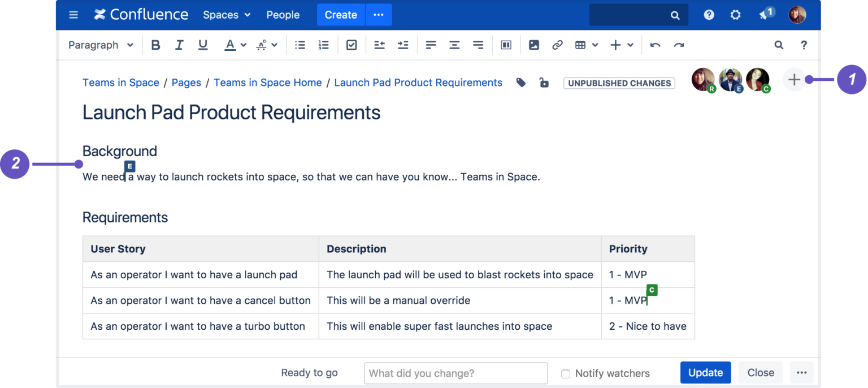868x388 pixels.
Task: Toggle bold formatting
Action: click(x=155, y=45)
